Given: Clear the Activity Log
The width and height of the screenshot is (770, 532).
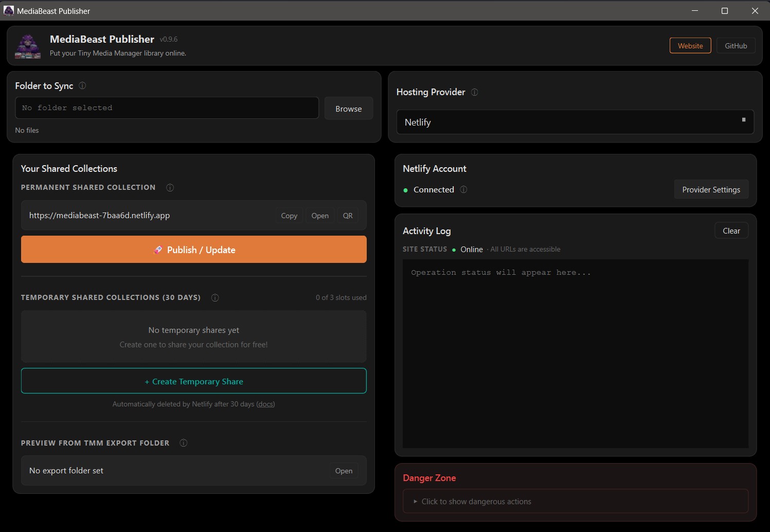Looking at the screenshot, I should 731,231.
